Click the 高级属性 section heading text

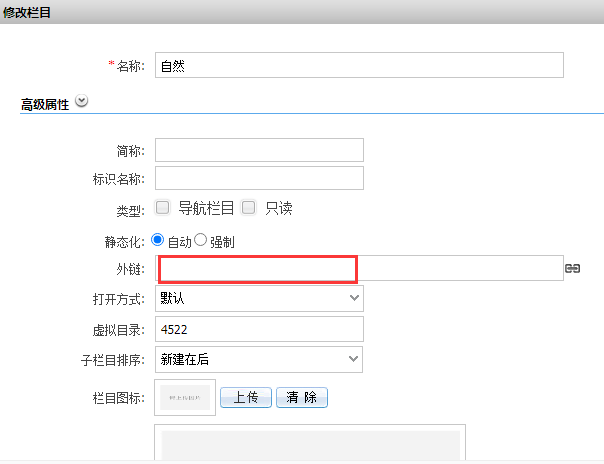(45, 104)
